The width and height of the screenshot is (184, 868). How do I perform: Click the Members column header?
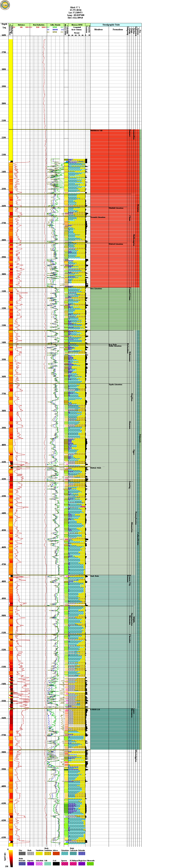99,30
